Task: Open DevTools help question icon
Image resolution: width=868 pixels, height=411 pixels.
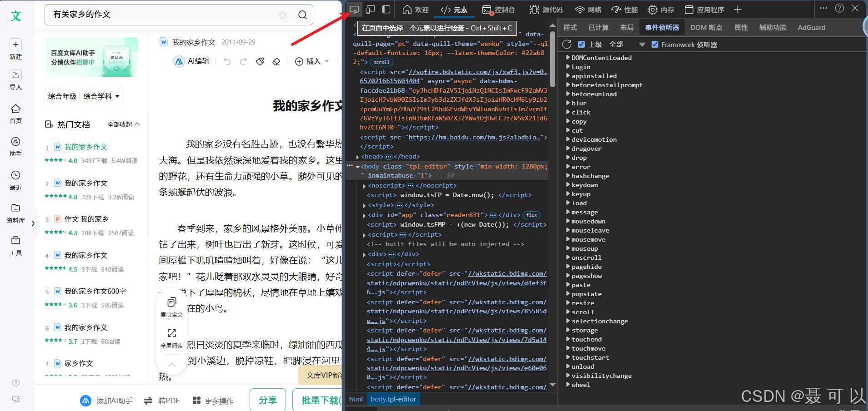Action: coord(840,8)
